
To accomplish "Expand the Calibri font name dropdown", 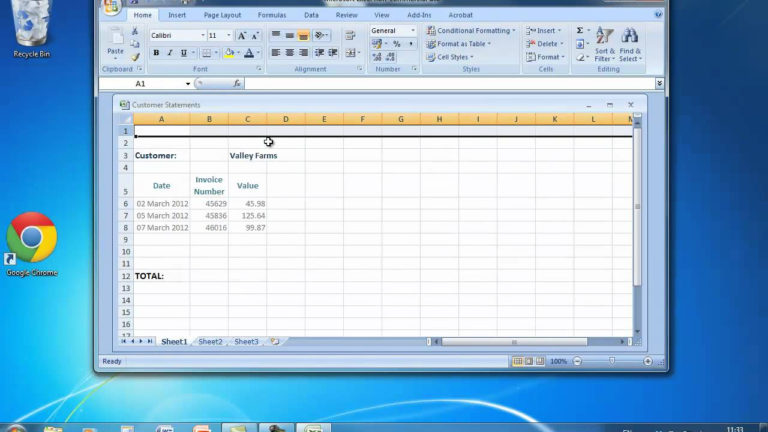I will 202,35.
